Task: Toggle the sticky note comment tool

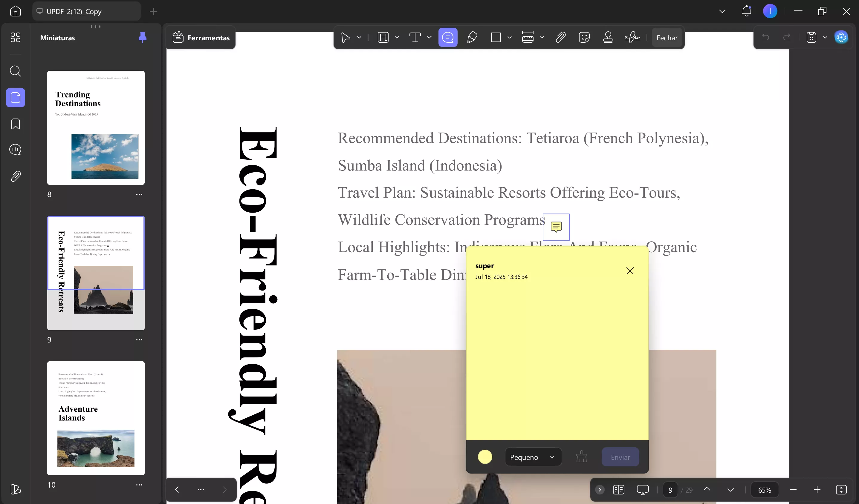Action: click(447, 37)
